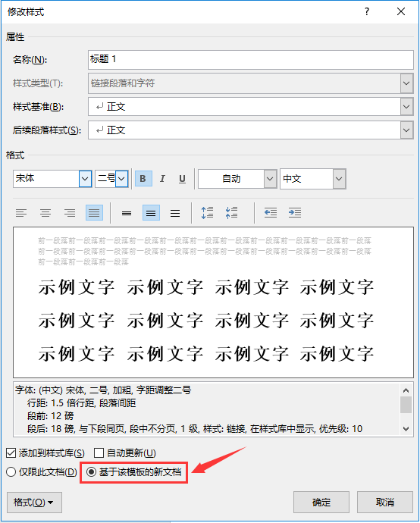Viewport: 420px width, 523px height.
Task: Open the 宋体 font name dropdown
Action: (86, 179)
